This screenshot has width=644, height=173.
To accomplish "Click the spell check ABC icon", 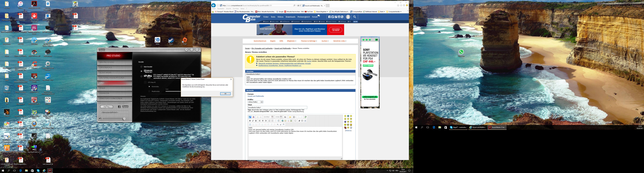I will click(x=305, y=117).
